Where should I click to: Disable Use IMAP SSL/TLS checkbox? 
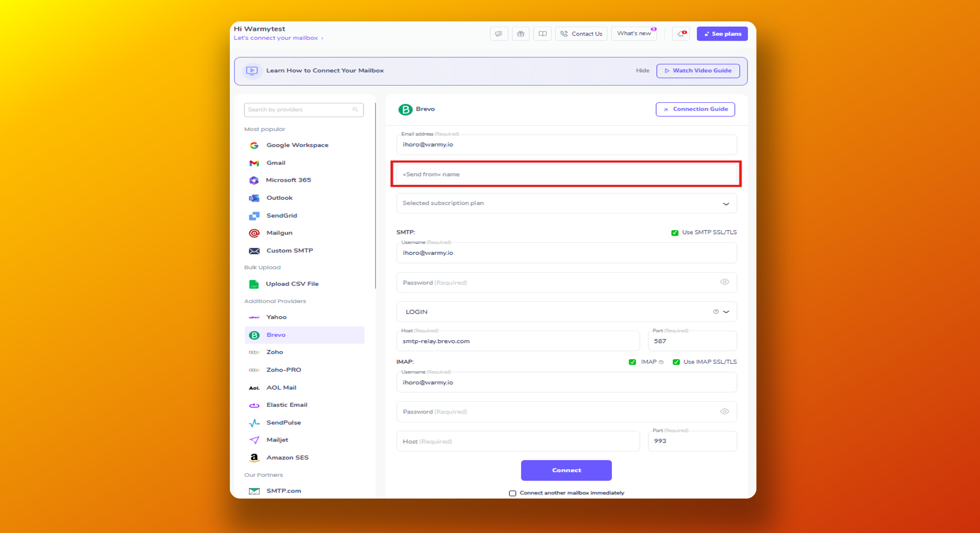tap(676, 362)
